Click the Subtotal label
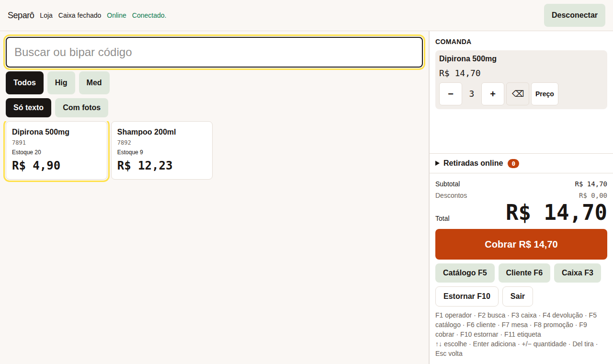 [448, 184]
